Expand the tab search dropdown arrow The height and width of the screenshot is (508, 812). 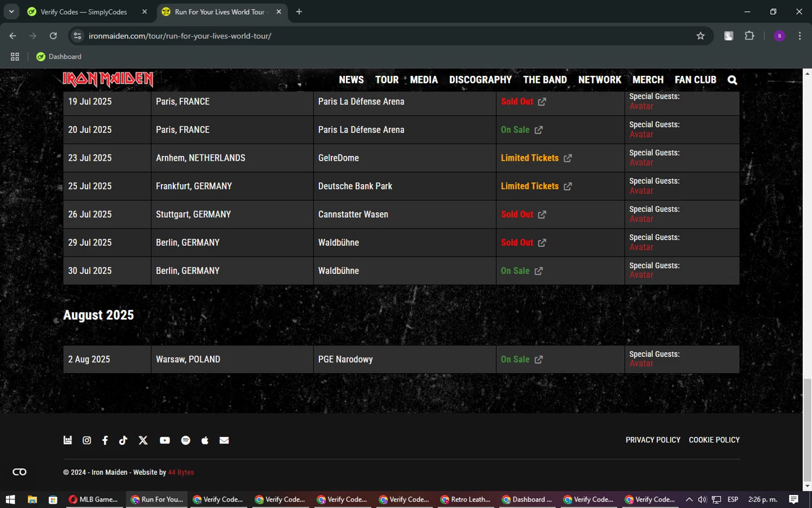tap(11, 11)
